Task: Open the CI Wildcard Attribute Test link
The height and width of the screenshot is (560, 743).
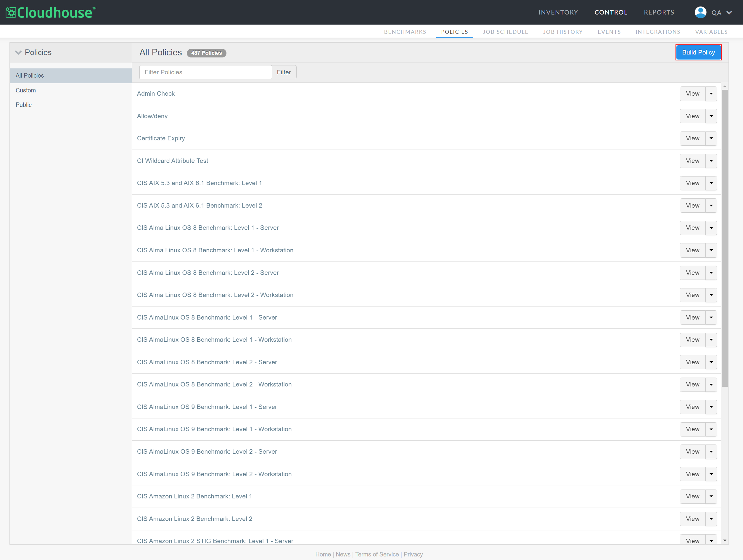Action: tap(173, 161)
